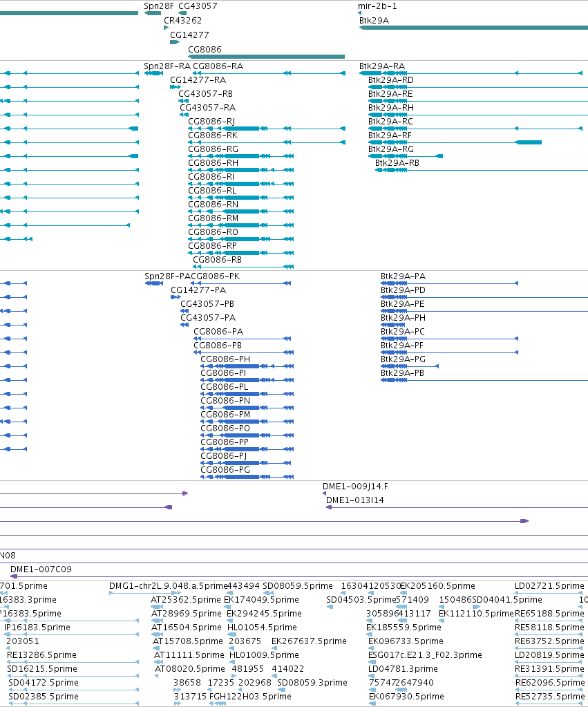Image resolution: width=588 pixels, height=707 pixels.
Task: Click transcript Btk29A-RG
Action: tap(391, 149)
